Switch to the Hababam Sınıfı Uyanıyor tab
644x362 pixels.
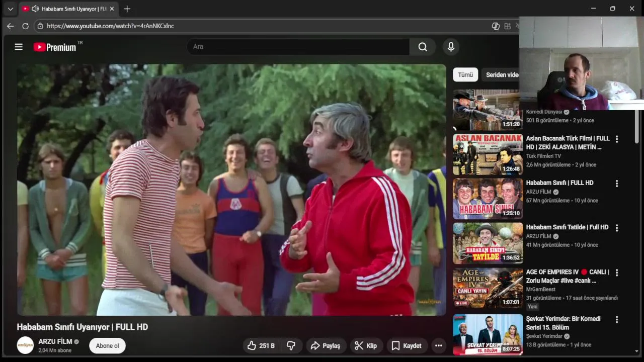tap(69, 9)
